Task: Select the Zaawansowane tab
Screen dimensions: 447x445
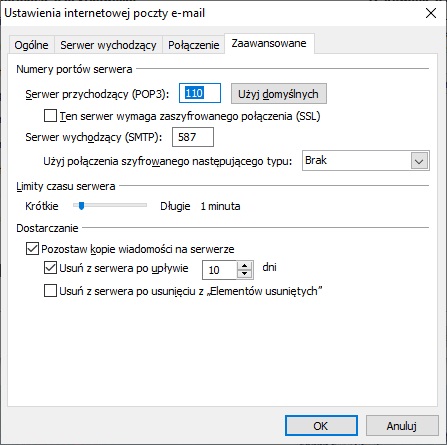Action: (269, 43)
